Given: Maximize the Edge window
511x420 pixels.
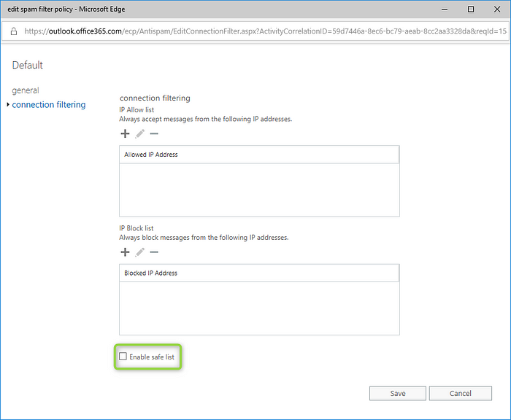Looking at the screenshot, I should pyautogui.click(x=471, y=9).
